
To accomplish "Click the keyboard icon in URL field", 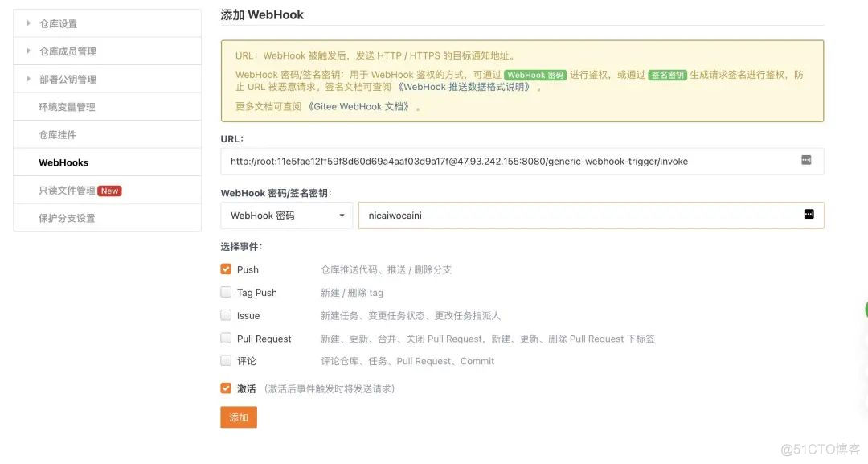I will [805, 160].
